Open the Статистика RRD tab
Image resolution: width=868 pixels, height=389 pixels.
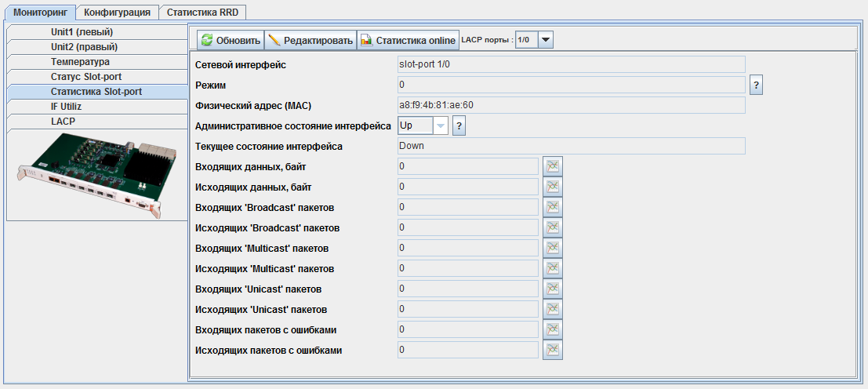(x=202, y=13)
